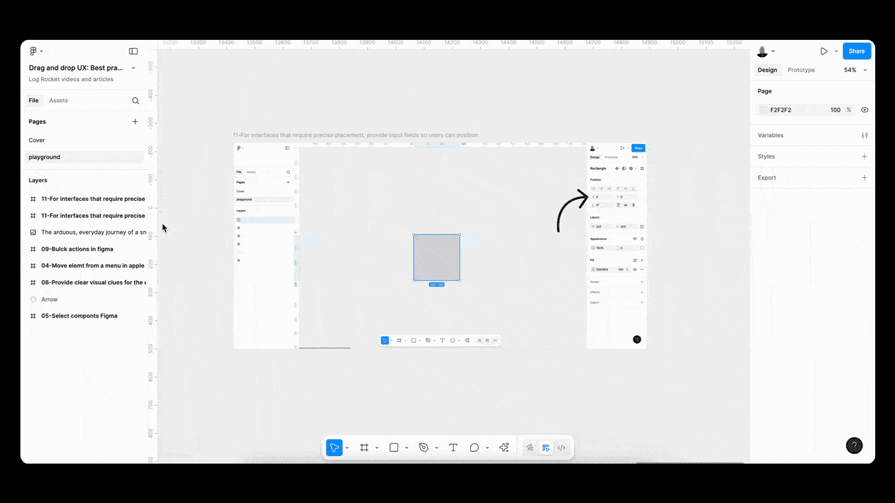Switch to Dev Mode toggle

(561, 448)
